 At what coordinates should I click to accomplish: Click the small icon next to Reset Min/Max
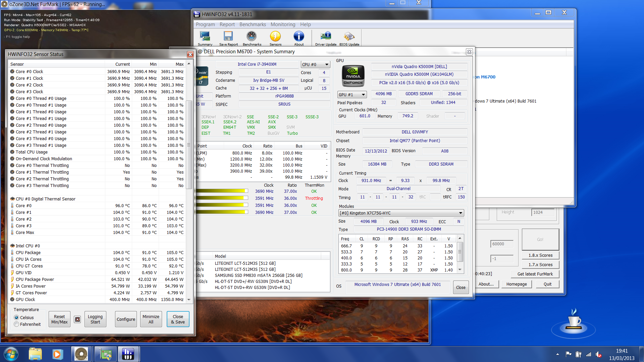77,319
